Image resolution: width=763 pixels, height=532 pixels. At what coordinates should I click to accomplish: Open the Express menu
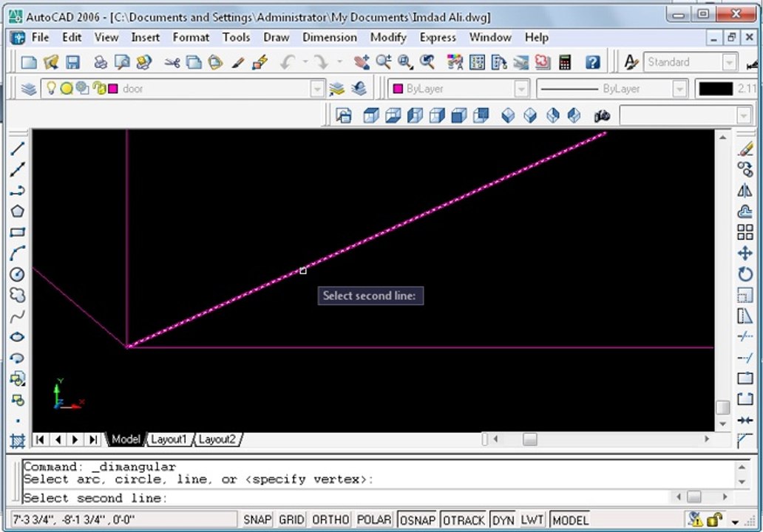click(438, 38)
